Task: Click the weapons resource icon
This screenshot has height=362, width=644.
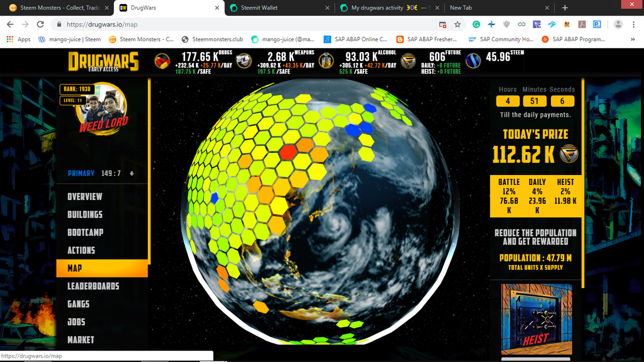Action: pos(244,61)
